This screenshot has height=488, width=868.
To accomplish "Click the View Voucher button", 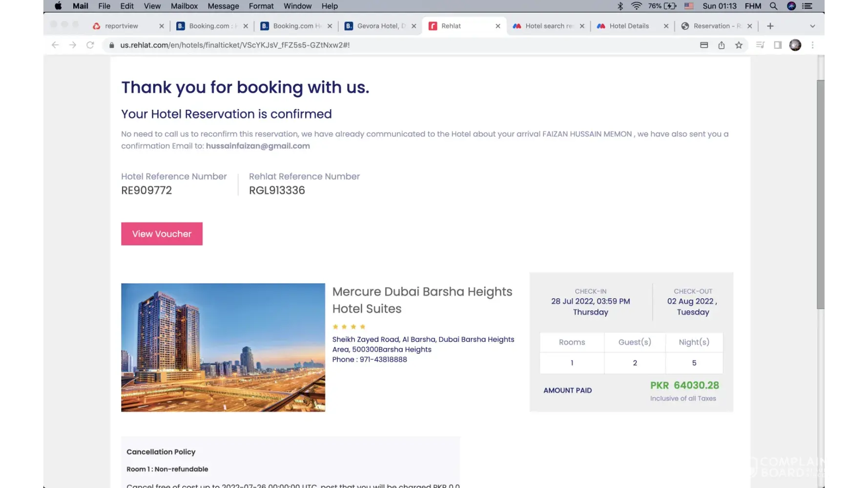I will point(162,234).
